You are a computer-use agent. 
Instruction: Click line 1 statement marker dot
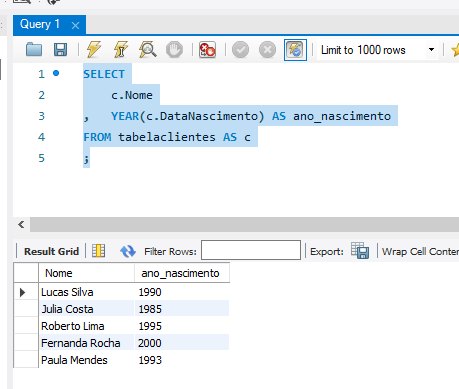pos(56,73)
